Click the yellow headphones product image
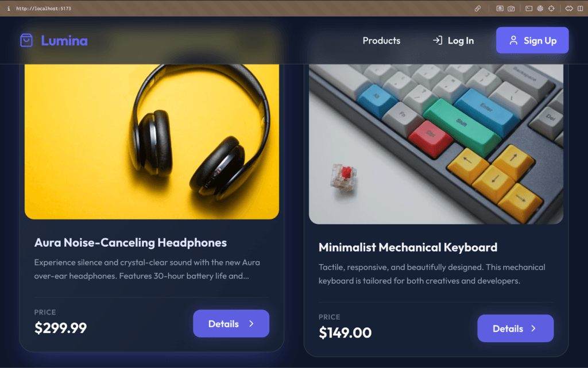The image size is (588, 368). pos(152,142)
